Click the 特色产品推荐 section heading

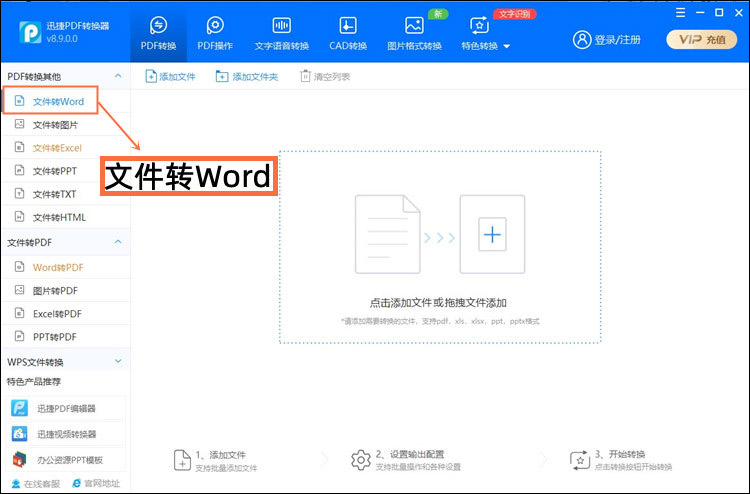33,382
